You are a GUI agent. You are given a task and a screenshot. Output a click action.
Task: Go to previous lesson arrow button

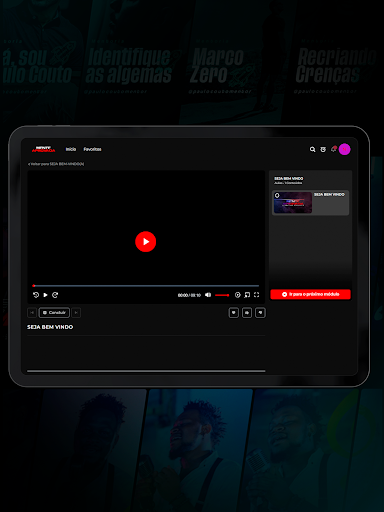coord(32,313)
